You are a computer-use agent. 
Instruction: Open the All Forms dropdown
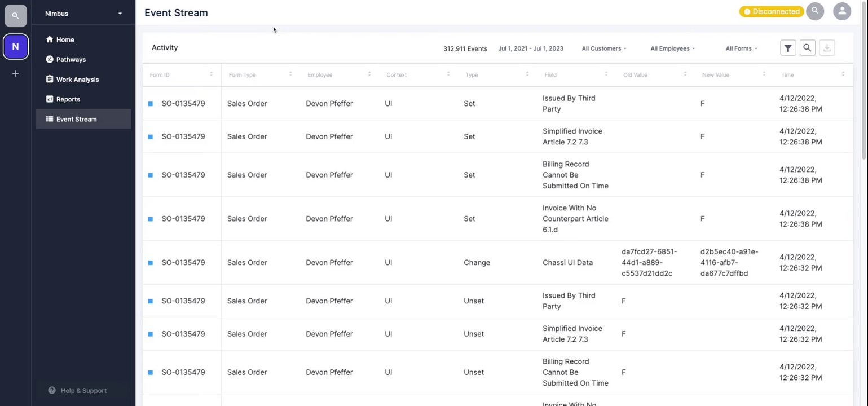coord(741,48)
